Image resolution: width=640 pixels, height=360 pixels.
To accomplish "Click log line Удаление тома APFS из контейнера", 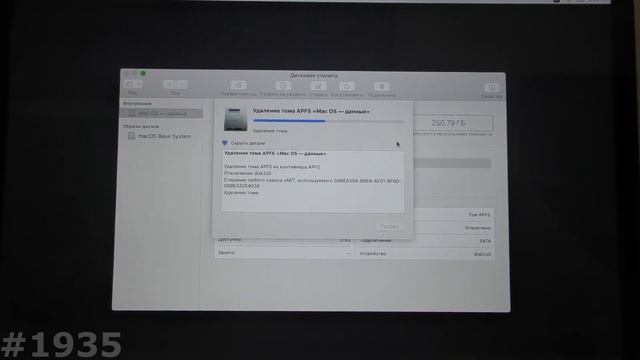I will [272, 167].
